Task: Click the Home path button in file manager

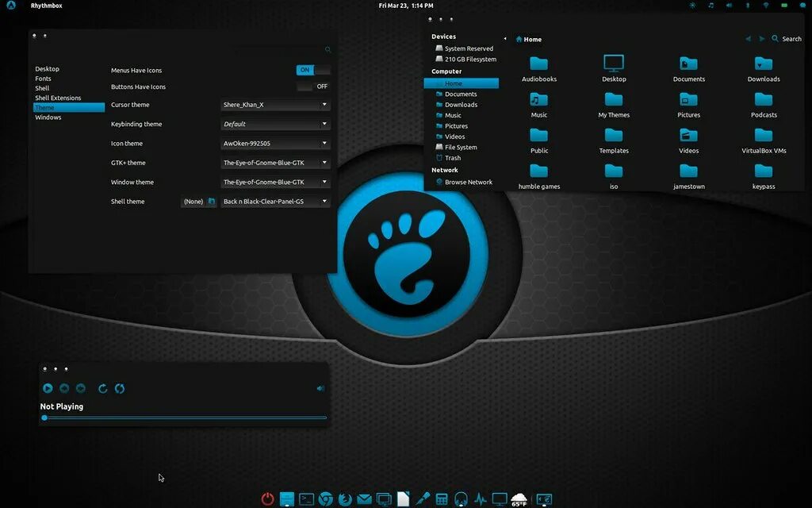Action: point(529,40)
